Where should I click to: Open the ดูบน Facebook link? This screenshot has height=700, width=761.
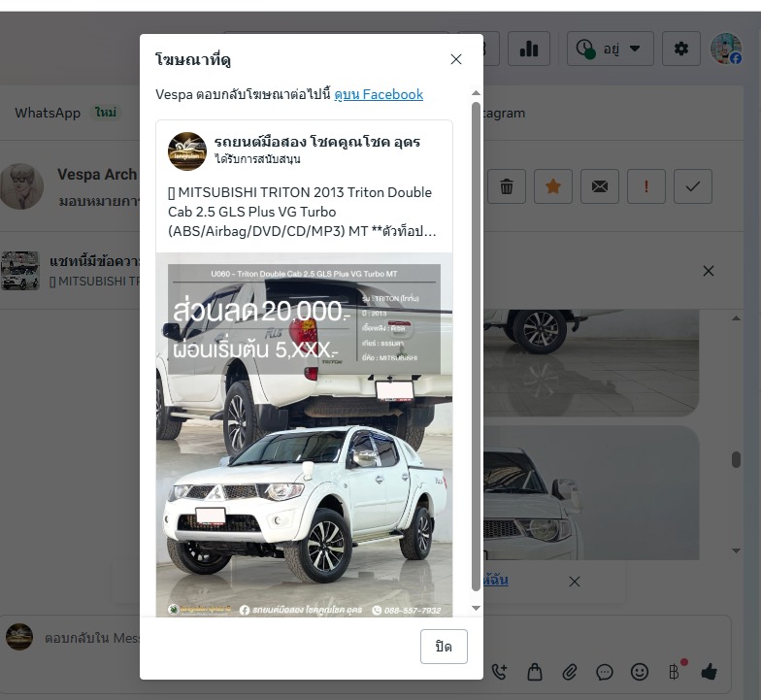coord(379,94)
